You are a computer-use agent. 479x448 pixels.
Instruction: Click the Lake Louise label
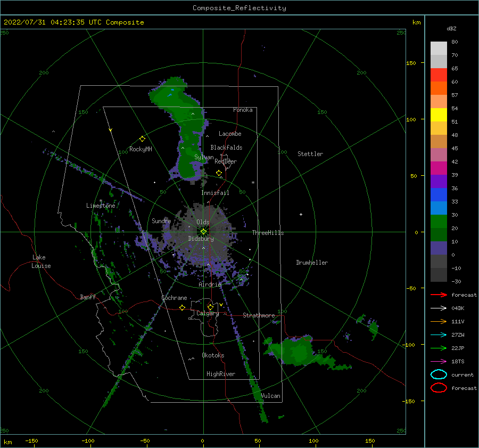41,262
